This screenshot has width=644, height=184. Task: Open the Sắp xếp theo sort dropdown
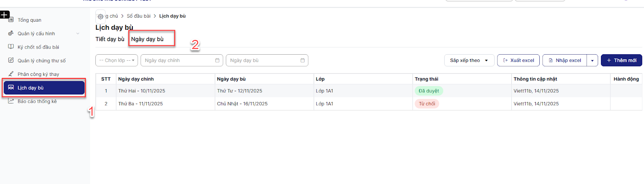click(x=469, y=60)
